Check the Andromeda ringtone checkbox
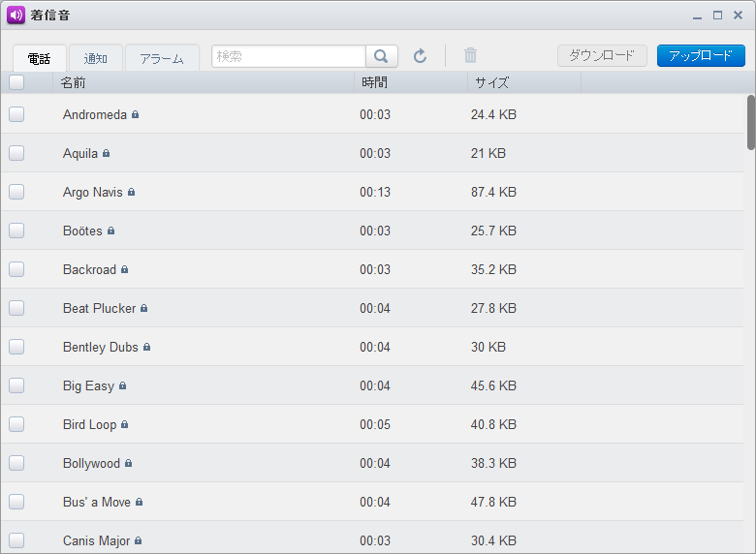The width and height of the screenshot is (756, 554). [x=16, y=114]
